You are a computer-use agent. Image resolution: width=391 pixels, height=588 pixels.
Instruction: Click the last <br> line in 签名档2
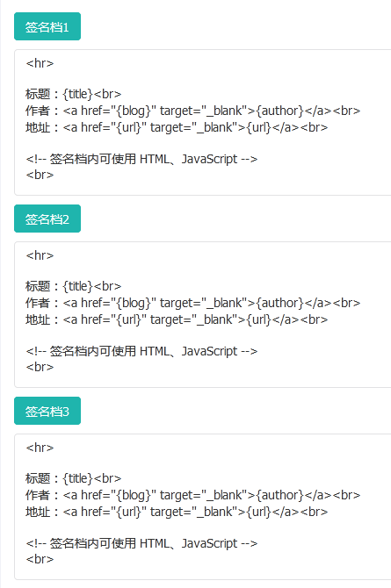pyautogui.click(x=40, y=367)
